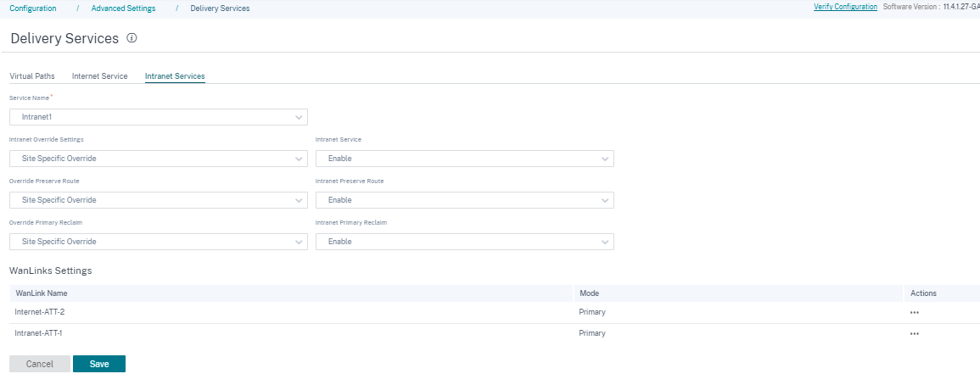Screen dimensions: 980x385
Task: Go to Advanced Settings breadcrumb
Action: 123,8
